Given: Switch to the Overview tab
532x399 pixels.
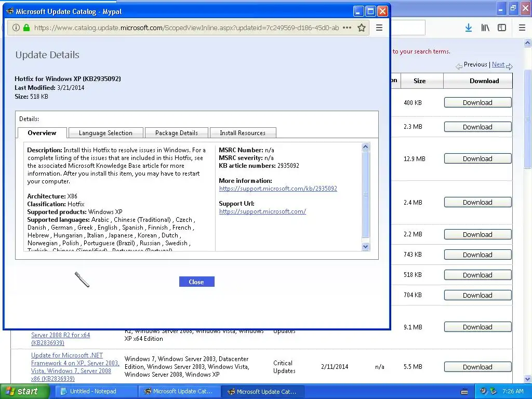Looking at the screenshot, I should 42,133.
